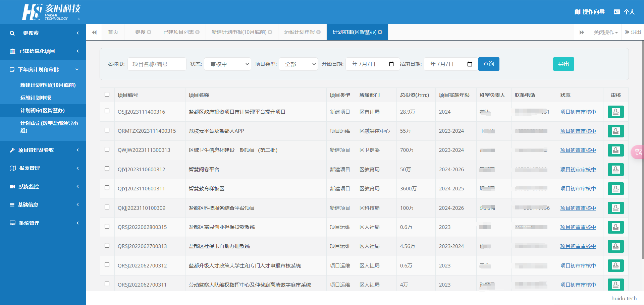Click audit icon for 盐都区富民创业担保贷款系统
644x305 pixels.
click(x=615, y=227)
